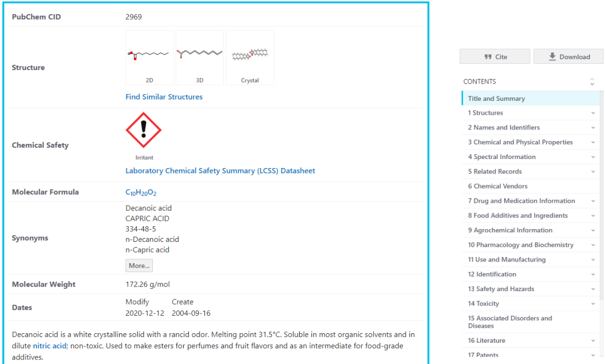Click the C10H20O2 molecular formula link
Viewport: 605px width, 364px height.
[141, 193]
